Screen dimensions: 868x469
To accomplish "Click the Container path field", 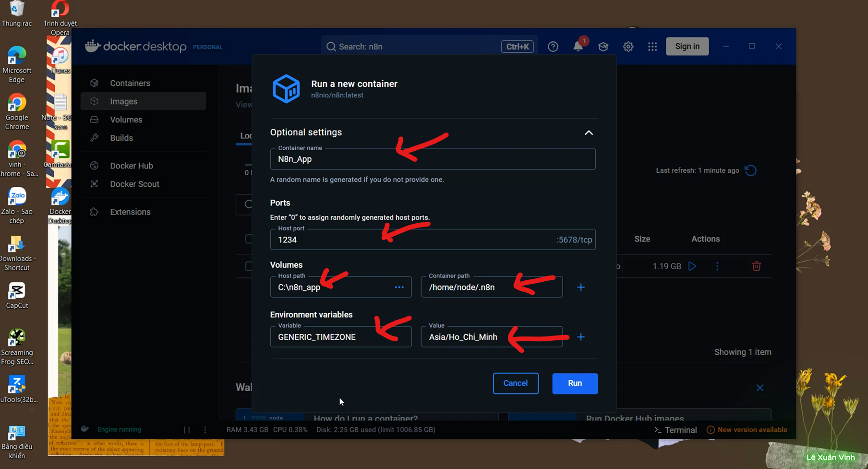I will 492,287.
